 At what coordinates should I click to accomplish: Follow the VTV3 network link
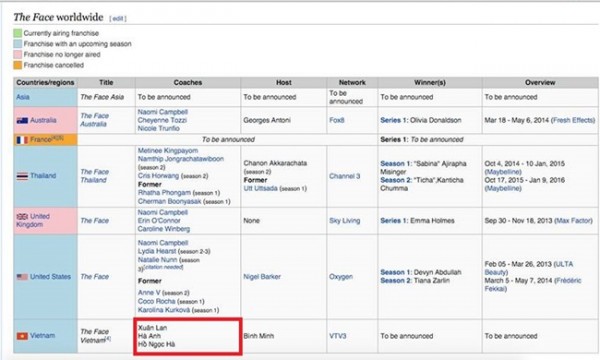coord(338,336)
